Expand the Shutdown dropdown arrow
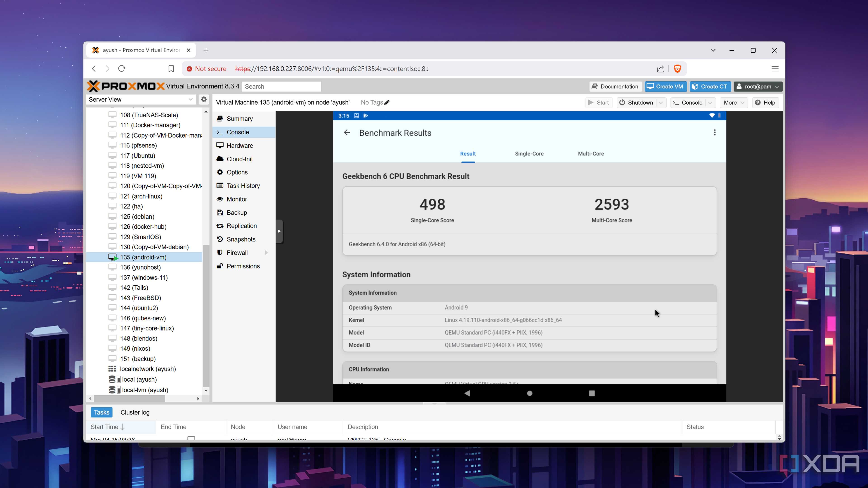This screenshot has height=488, width=868. coord(661,103)
